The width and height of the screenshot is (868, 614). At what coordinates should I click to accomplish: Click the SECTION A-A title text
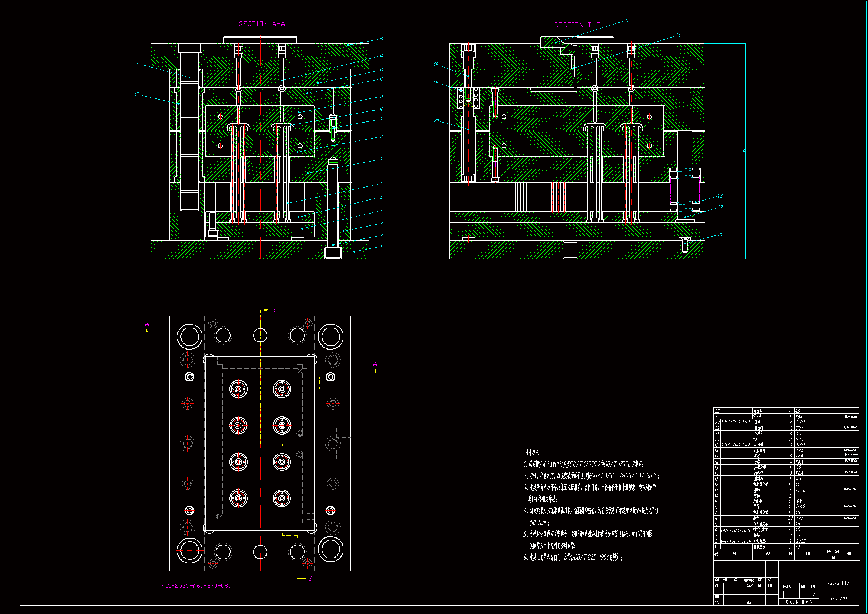pyautogui.click(x=262, y=24)
